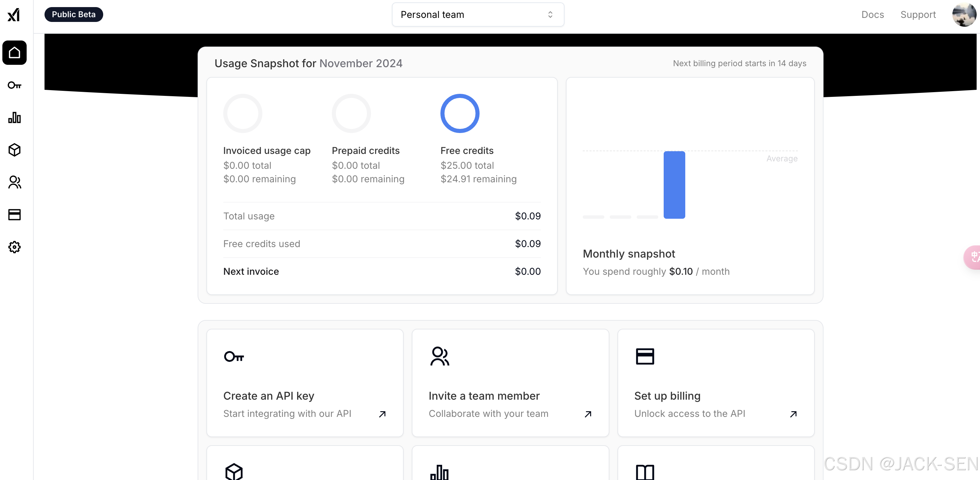This screenshot has width=980, height=480.
Task: Click the Free credits progress ring
Action: coord(460,113)
